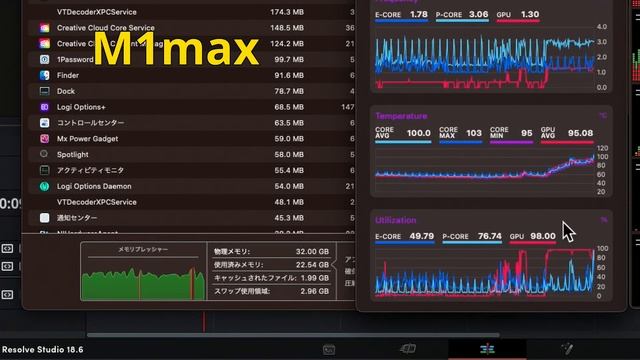Click the 99.7 MB memory value
The image size is (640, 360).
(289, 60)
